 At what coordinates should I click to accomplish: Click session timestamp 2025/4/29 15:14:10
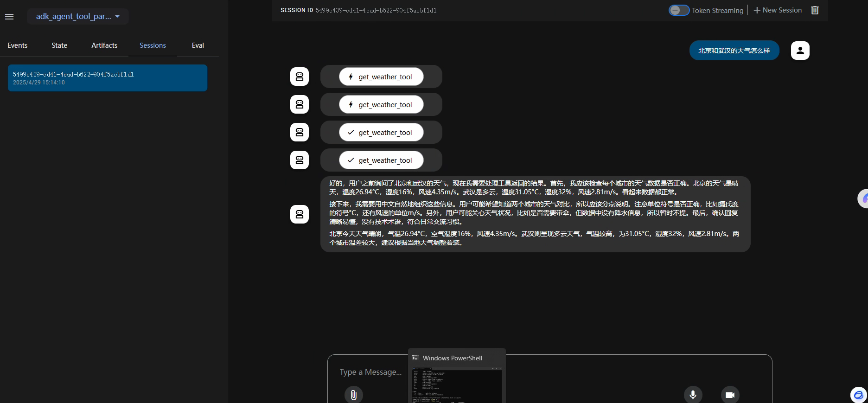click(39, 83)
